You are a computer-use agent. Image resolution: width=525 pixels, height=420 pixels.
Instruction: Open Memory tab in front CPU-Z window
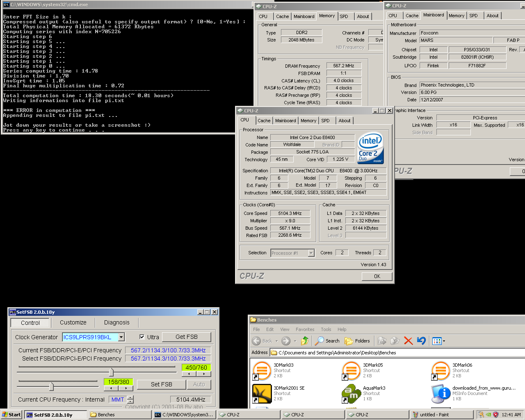[x=308, y=121]
